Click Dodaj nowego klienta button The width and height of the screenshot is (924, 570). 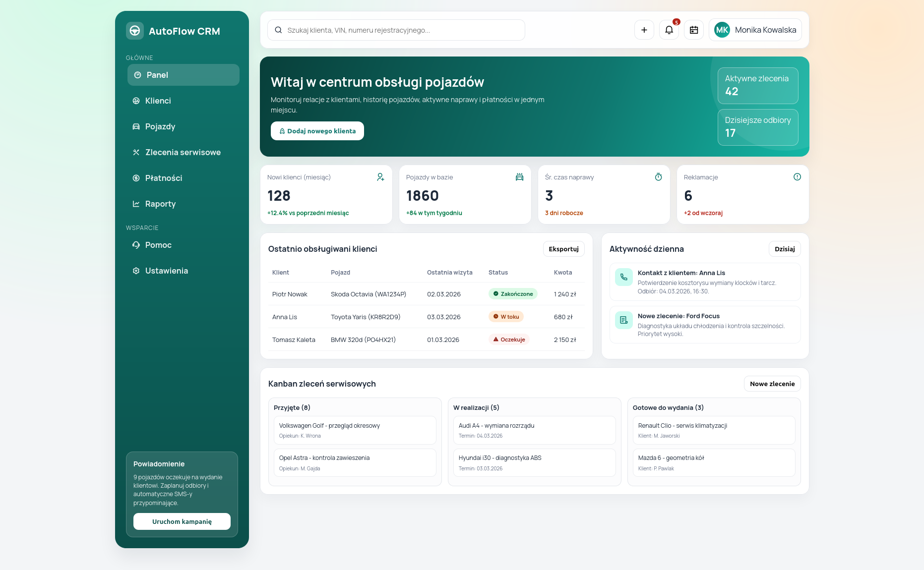[317, 131]
